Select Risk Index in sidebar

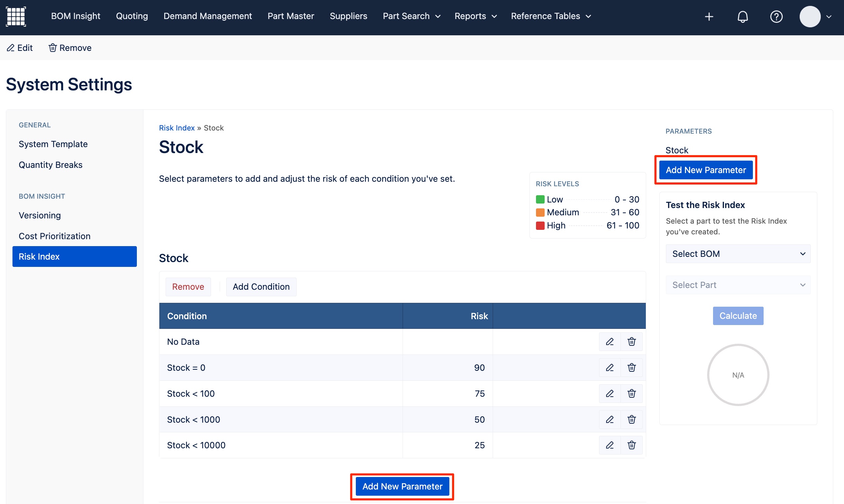click(x=74, y=256)
